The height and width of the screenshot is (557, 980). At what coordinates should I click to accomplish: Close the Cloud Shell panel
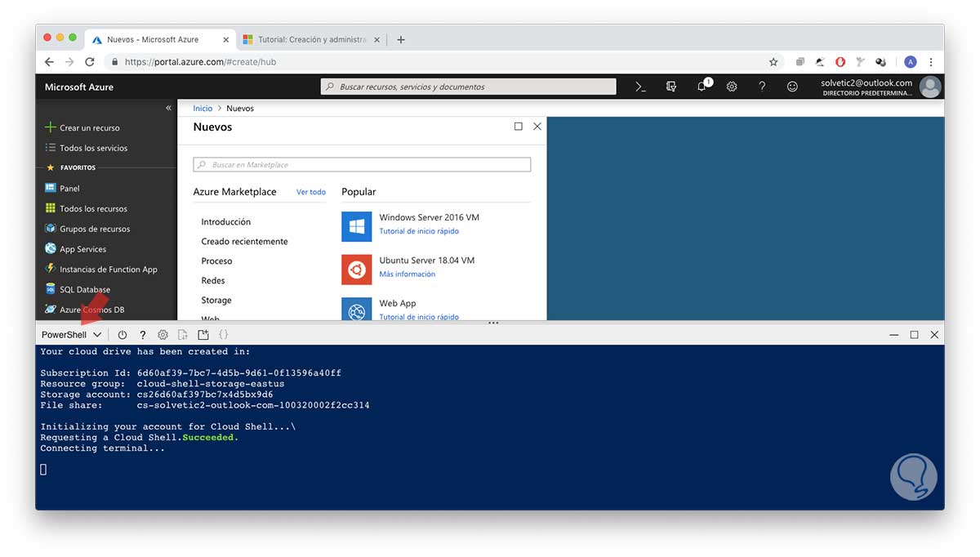[x=935, y=335]
